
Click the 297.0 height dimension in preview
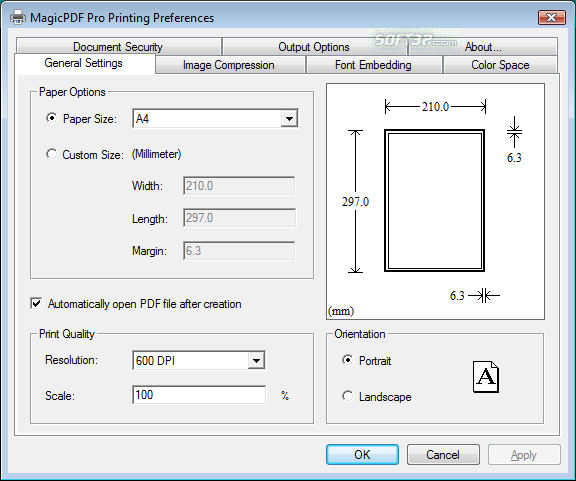click(x=355, y=202)
